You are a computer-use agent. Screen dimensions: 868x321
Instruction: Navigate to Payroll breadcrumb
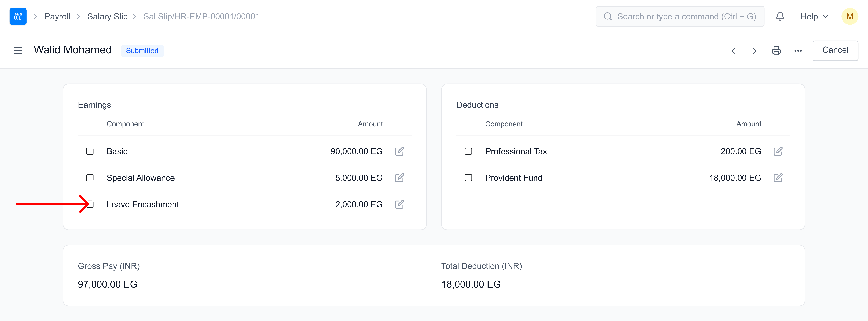[x=57, y=17]
